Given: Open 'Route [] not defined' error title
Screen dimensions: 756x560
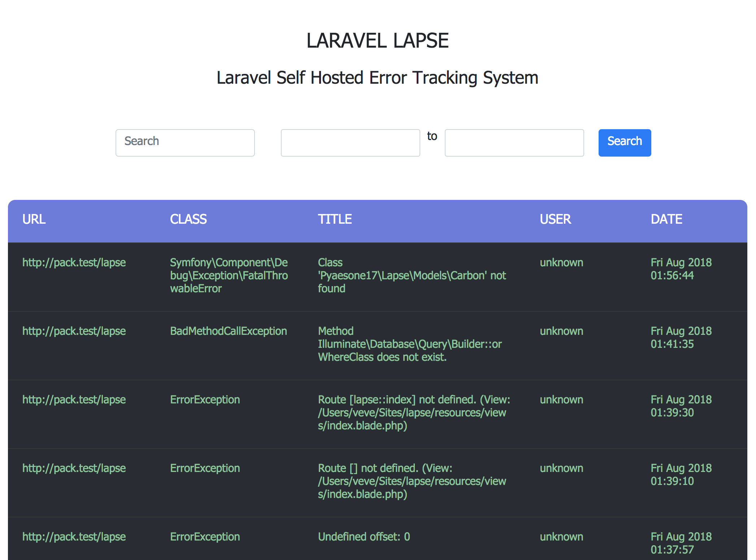Looking at the screenshot, I should [x=412, y=481].
